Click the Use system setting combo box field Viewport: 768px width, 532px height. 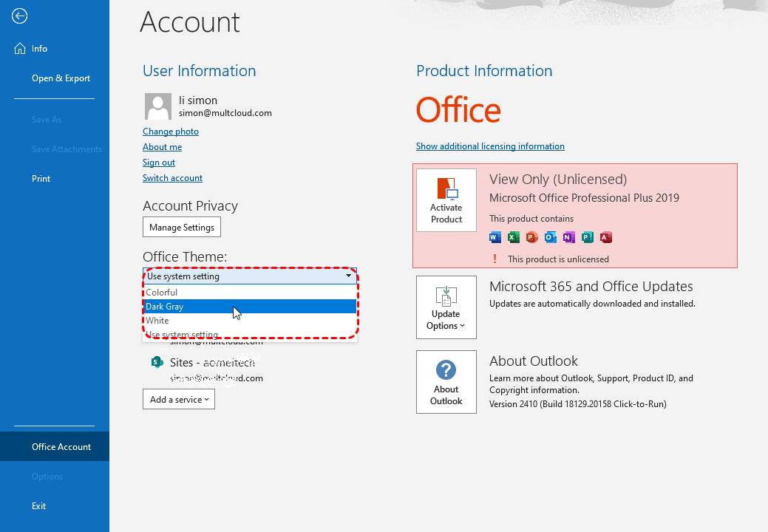[250, 276]
